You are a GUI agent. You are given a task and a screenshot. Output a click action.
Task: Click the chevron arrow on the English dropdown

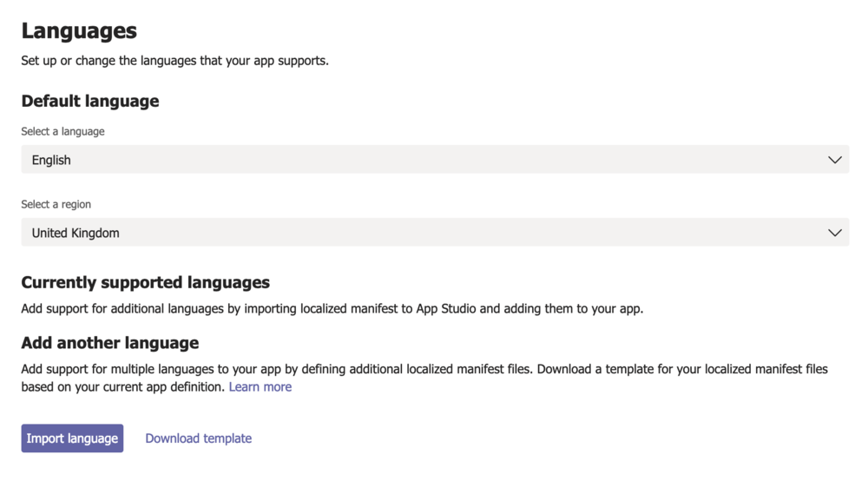click(835, 160)
